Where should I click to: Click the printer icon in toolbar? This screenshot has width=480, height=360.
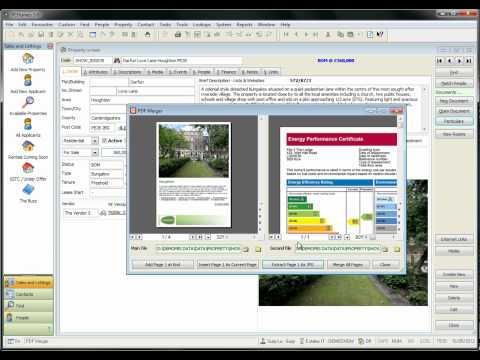click(x=178, y=34)
